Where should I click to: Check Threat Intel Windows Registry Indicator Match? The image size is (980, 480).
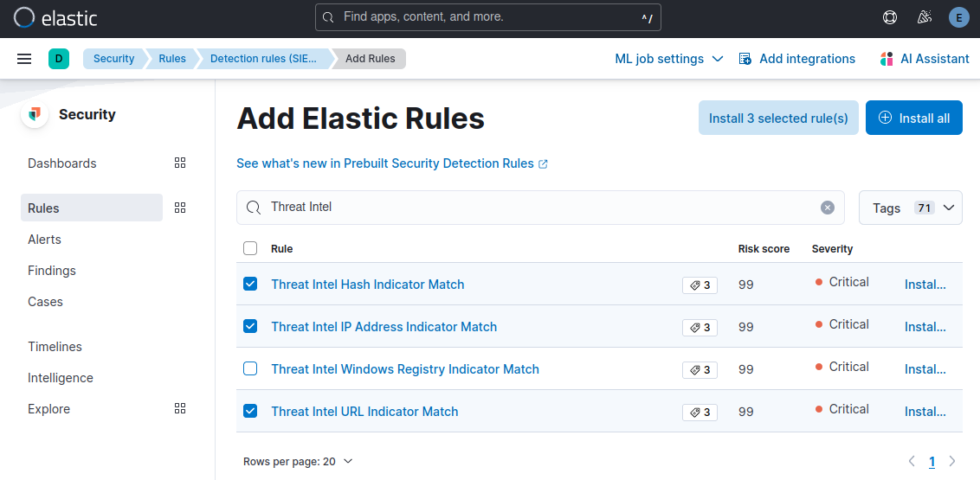click(x=250, y=369)
